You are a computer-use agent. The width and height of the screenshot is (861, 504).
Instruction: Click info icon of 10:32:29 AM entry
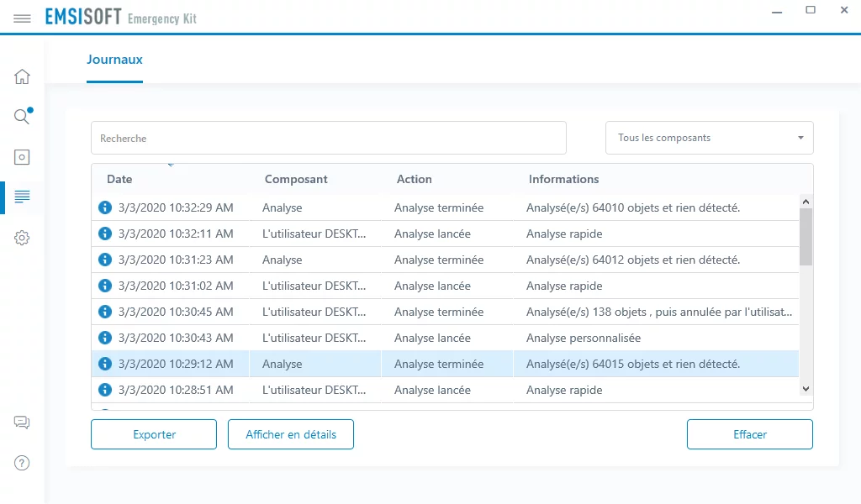(105, 207)
